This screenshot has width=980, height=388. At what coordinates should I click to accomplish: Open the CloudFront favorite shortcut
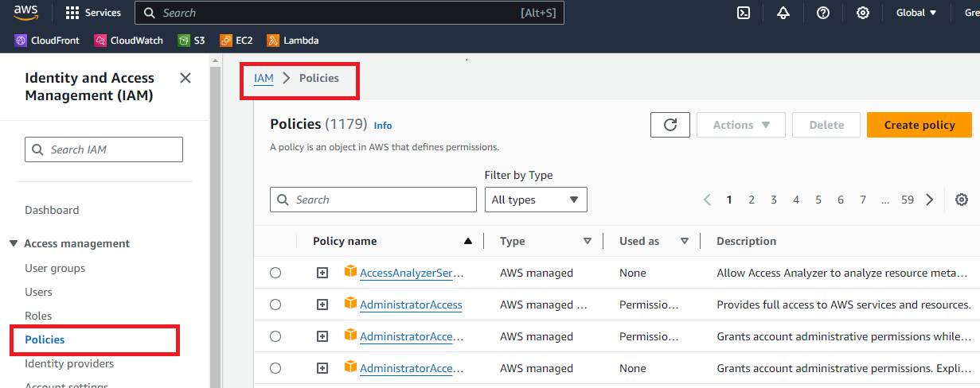coord(47,41)
